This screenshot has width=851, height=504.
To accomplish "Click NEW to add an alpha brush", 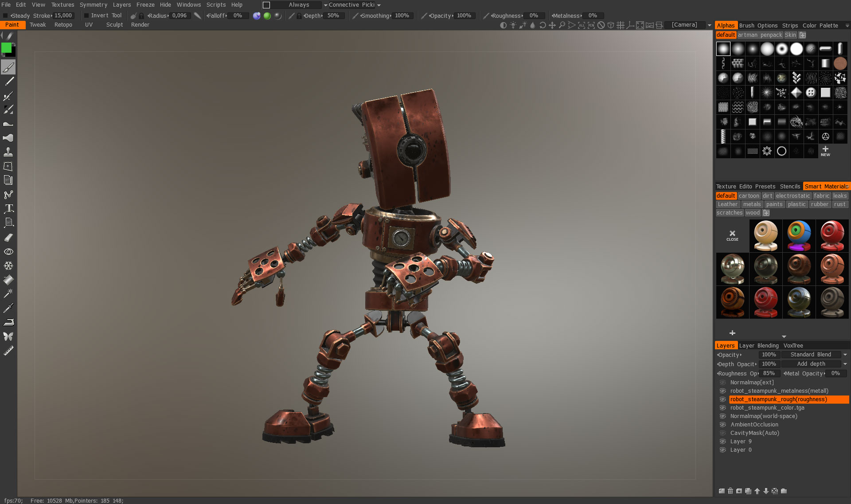I will coord(825,151).
